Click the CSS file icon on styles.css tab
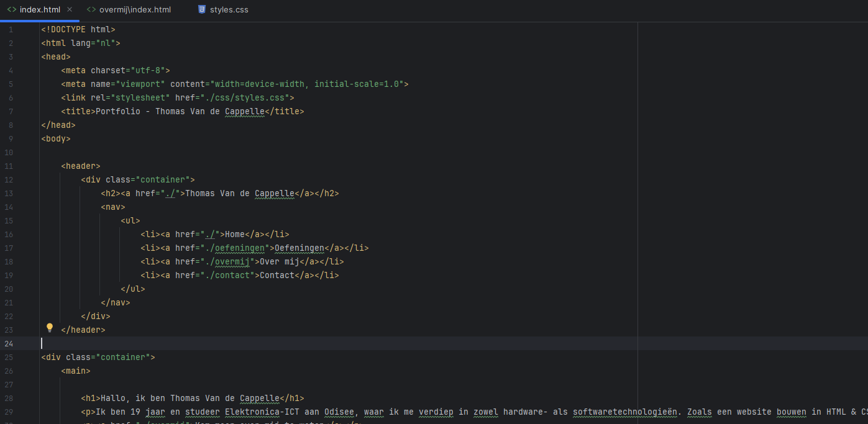The image size is (868, 424). pos(201,9)
